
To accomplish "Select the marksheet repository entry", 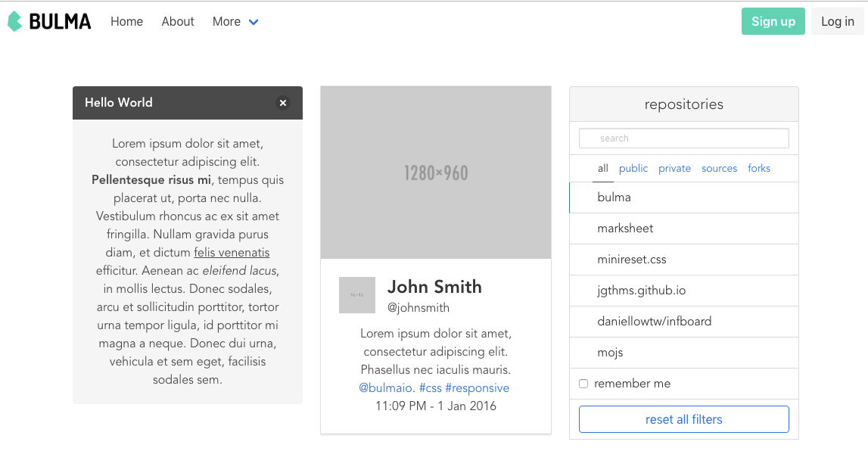I will 625,229.
